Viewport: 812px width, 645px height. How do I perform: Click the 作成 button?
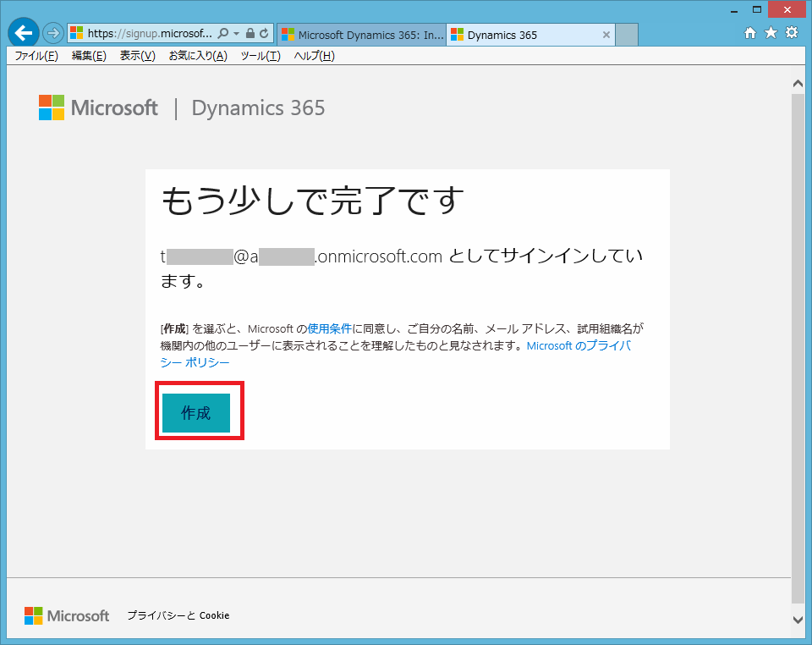tap(196, 413)
